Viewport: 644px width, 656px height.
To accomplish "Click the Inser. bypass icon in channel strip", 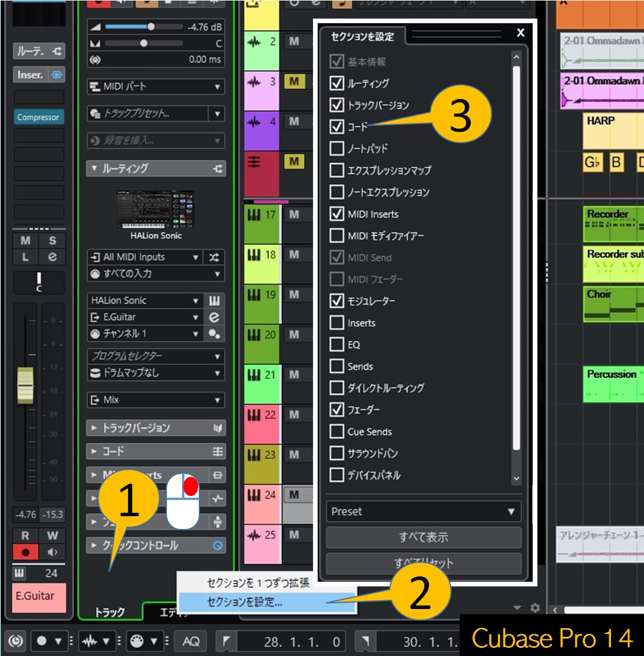I will pyautogui.click(x=56, y=75).
